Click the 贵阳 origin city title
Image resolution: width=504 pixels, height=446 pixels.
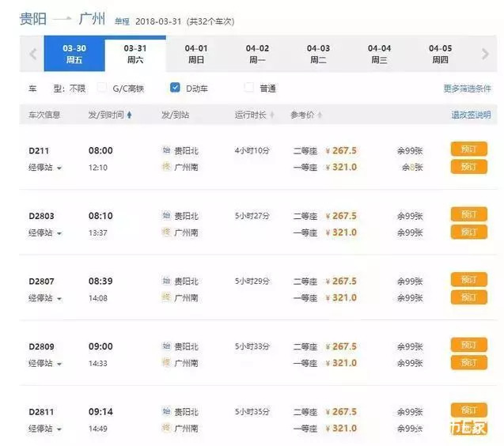(x=33, y=19)
